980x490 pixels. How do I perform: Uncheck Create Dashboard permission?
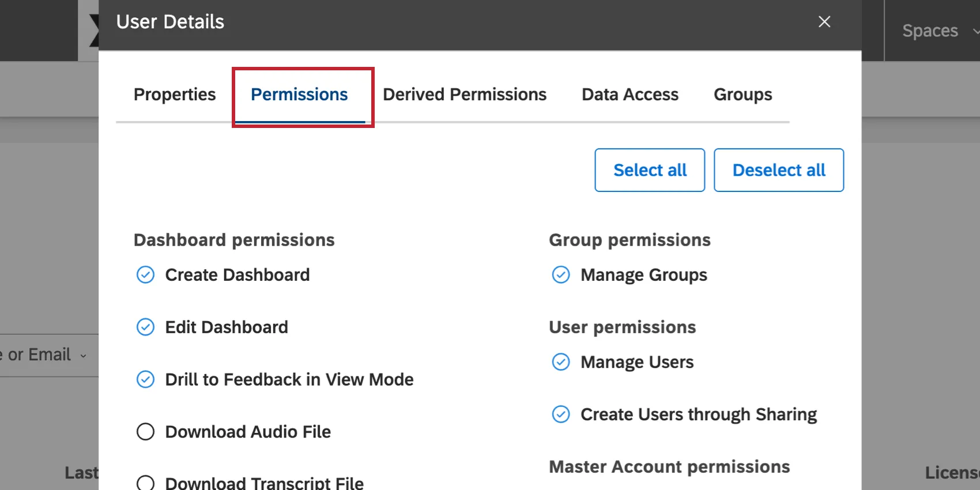(145, 275)
